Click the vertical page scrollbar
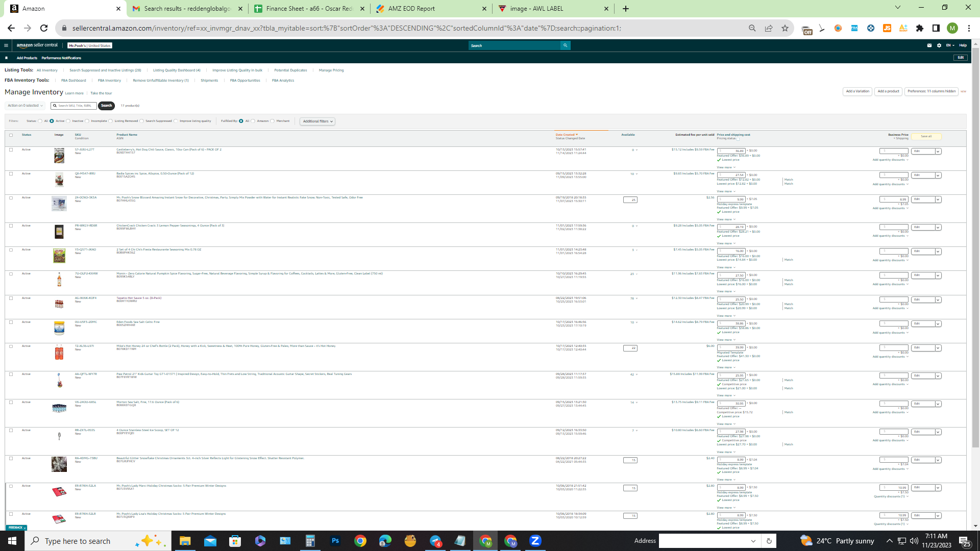Viewport: 980px width, 551px height. pyautogui.click(x=975, y=247)
